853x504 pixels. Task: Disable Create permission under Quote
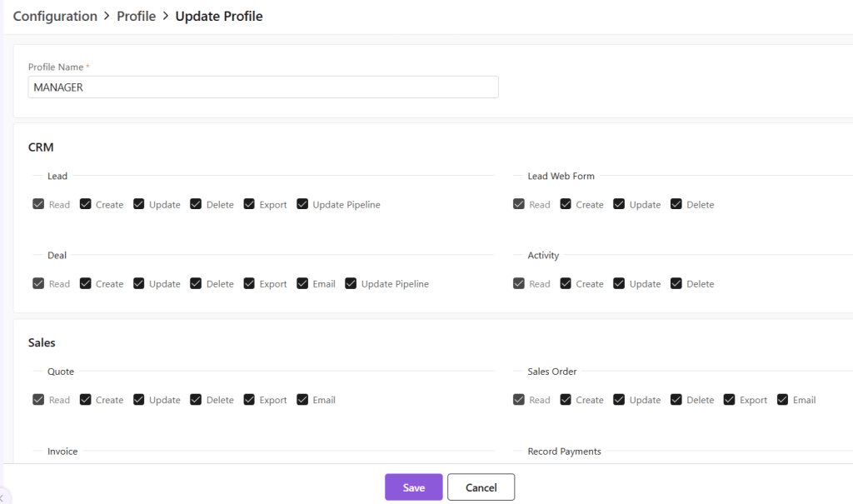(86, 400)
